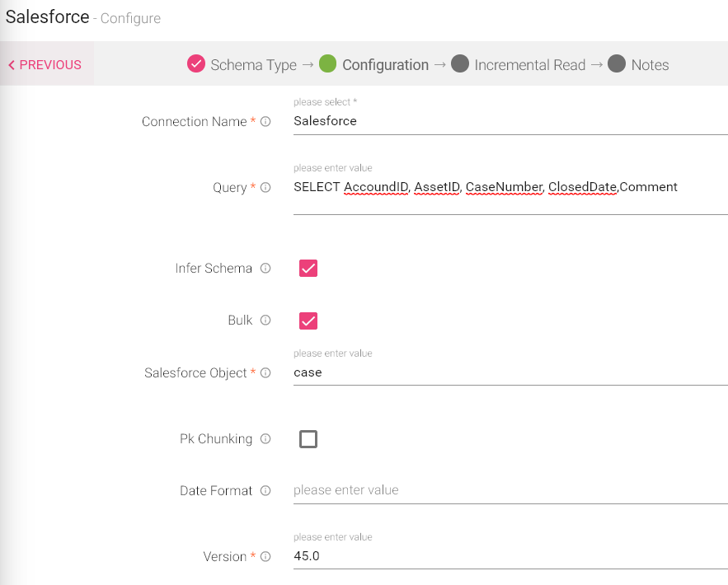
Task: Enable Pk Chunking
Action: pos(308,438)
